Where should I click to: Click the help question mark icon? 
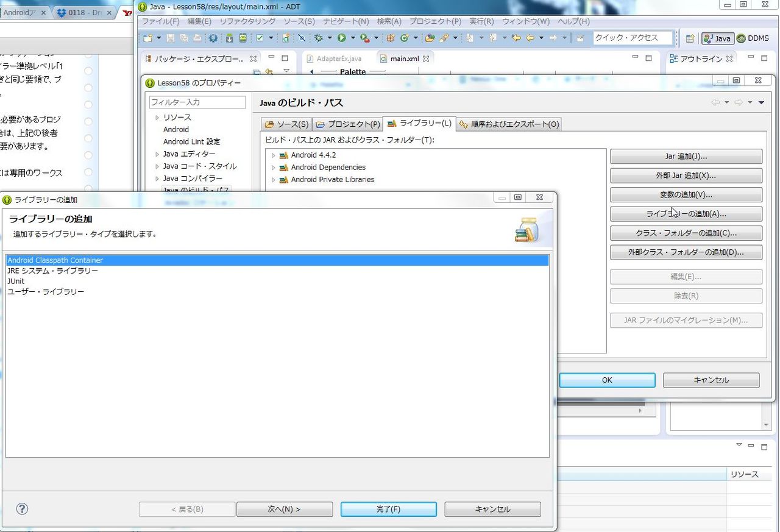coord(22,509)
